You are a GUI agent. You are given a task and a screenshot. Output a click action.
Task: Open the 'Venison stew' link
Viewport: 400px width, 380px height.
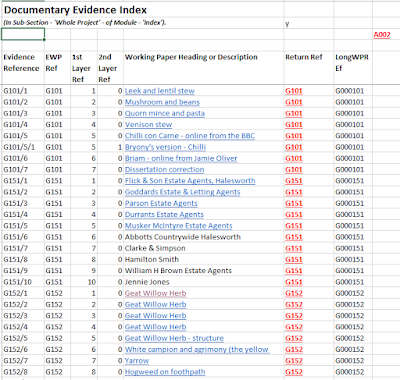[x=148, y=125]
